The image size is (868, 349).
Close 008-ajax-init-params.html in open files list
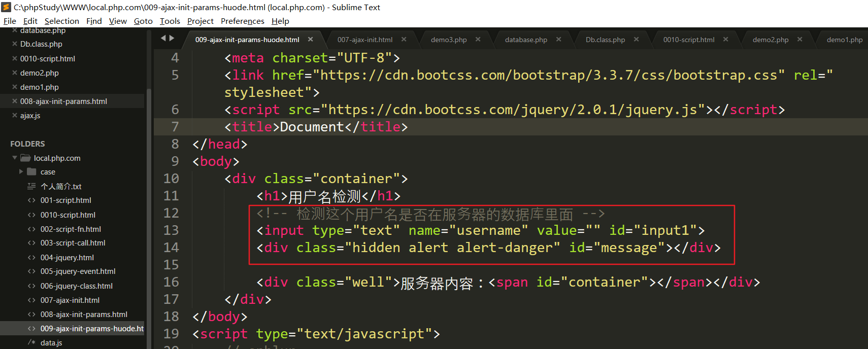[x=15, y=101]
